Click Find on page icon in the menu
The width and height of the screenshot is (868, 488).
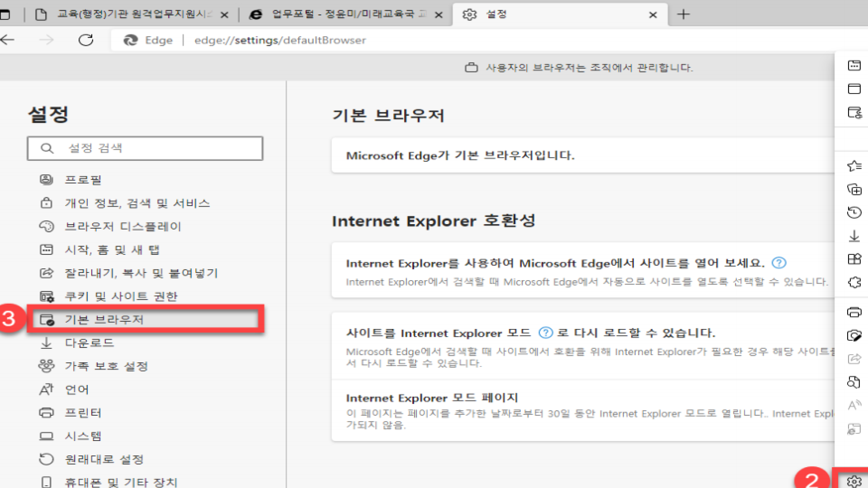[854, 382]
